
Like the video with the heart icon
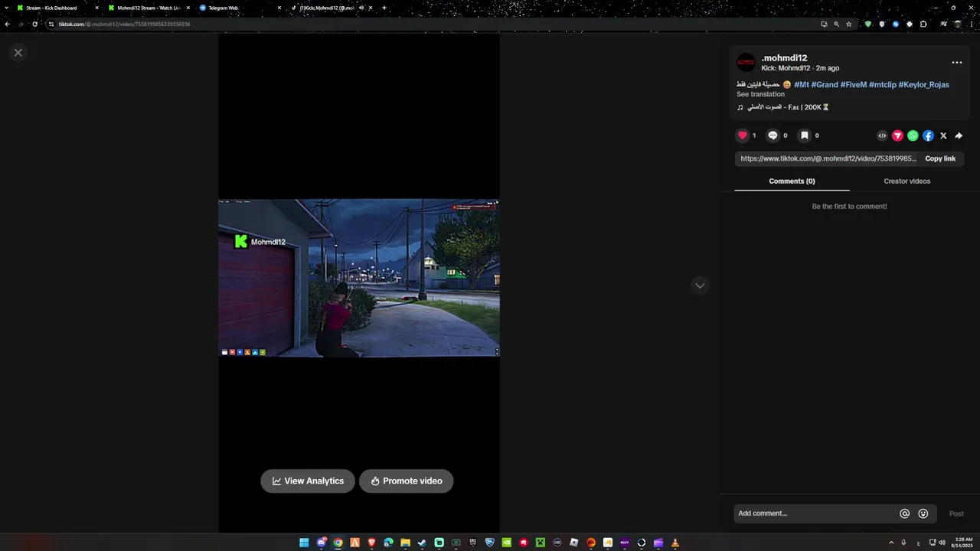click(742, 135)
